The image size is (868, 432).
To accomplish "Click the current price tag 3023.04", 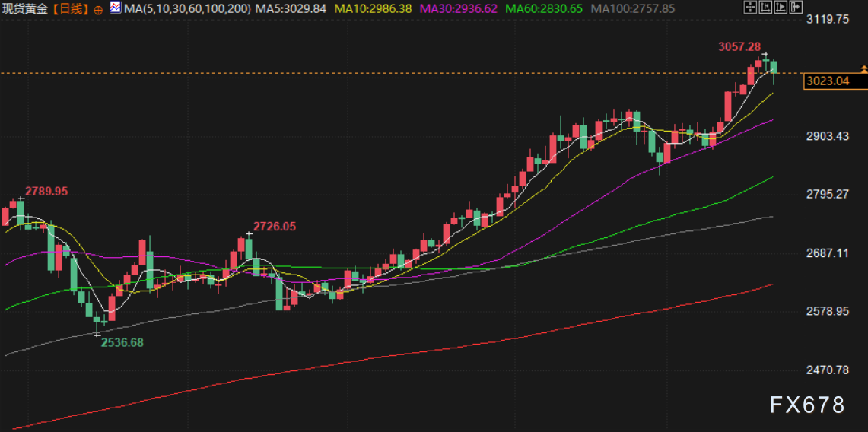I will coord(826,81).
